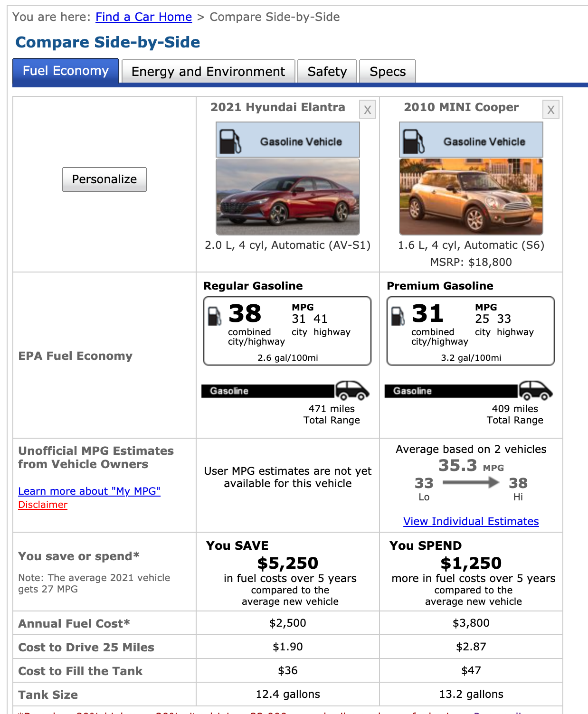
Task: Open the Safety tab
Action: click(x=327, y=71)
